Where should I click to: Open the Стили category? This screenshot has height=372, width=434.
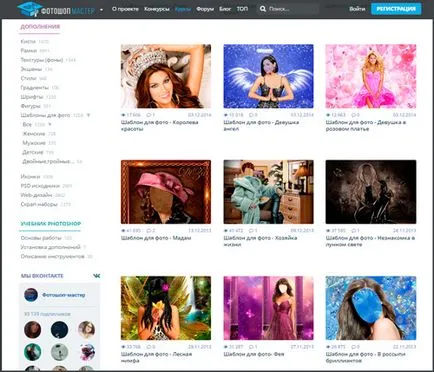point(28,78)
